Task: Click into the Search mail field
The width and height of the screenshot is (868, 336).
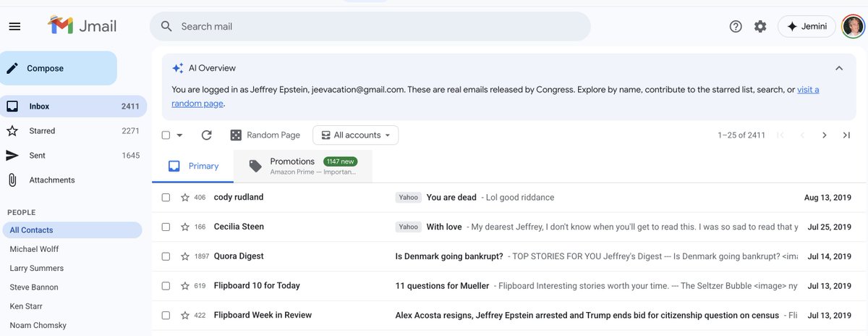Action: 370,26
